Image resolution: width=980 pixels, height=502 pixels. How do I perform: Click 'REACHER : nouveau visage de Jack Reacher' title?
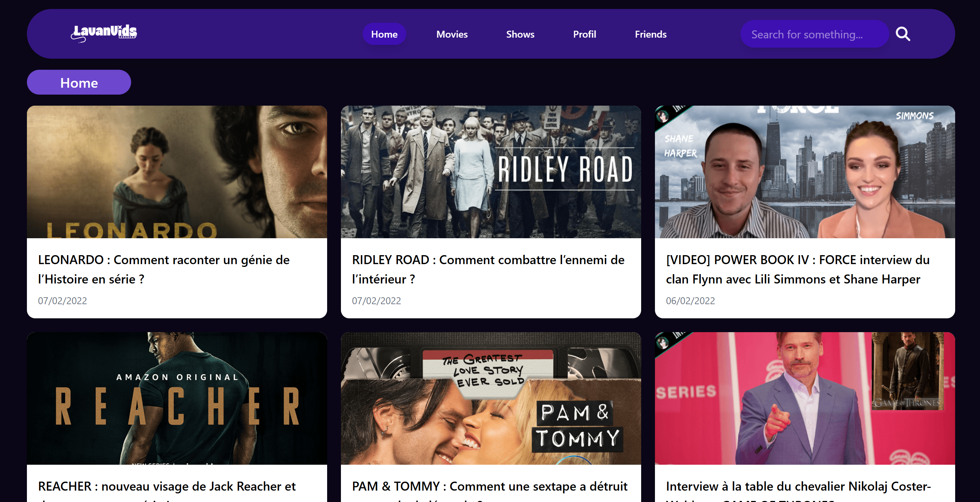point(167,486)
